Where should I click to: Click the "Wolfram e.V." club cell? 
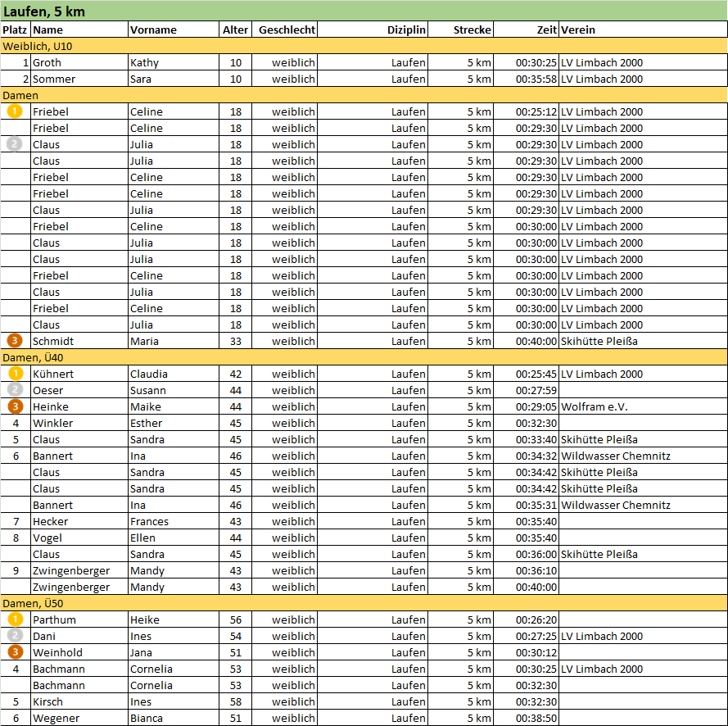pos(594,406)
